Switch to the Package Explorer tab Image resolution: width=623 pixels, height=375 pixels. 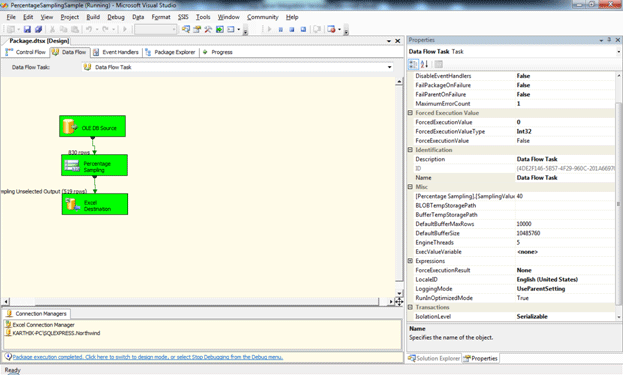click(x=170, y=52)
